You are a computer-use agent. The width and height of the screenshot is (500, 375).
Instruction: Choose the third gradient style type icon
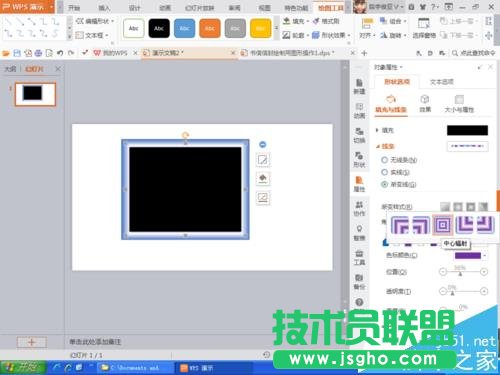pos(470,207)
